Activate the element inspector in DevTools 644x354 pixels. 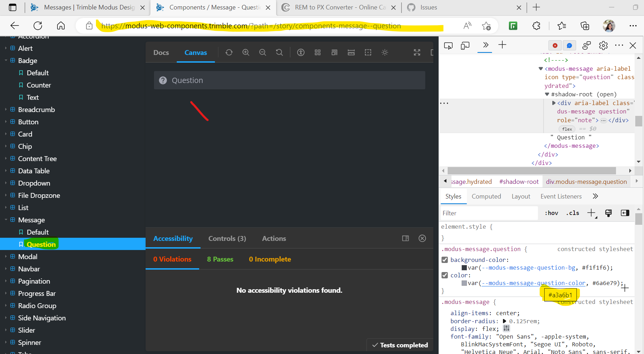pos(448,45)
